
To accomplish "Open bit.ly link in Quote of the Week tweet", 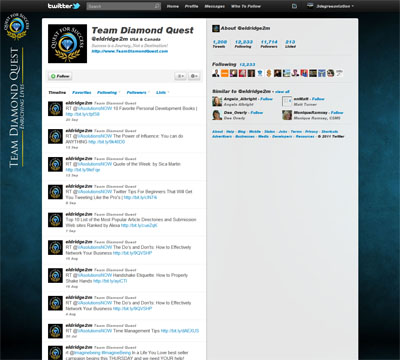I will pyautogui.click(x=83, y=170).
